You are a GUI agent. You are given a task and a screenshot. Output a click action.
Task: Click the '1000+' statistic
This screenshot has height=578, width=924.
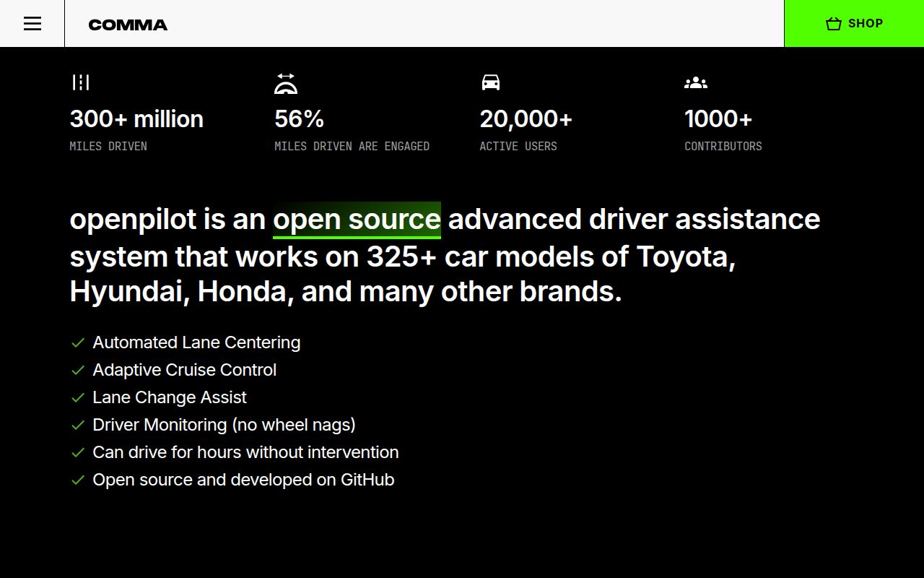pyautogui.click(x=718, y=118)
